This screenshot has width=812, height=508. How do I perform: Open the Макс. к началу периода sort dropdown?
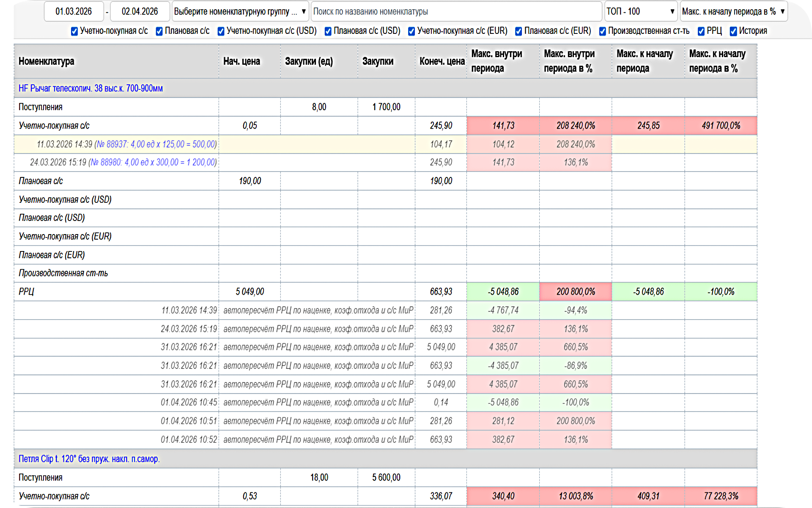click(733, 11)
